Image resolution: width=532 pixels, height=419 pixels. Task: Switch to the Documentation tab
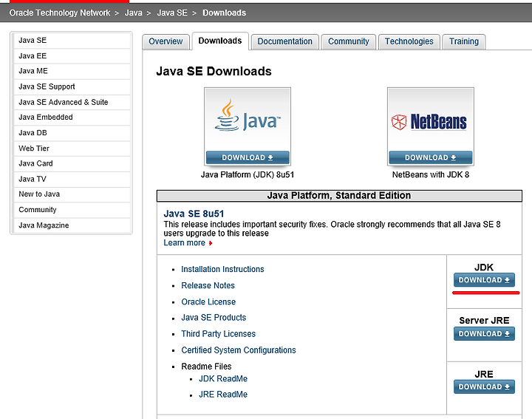point(284,41)
